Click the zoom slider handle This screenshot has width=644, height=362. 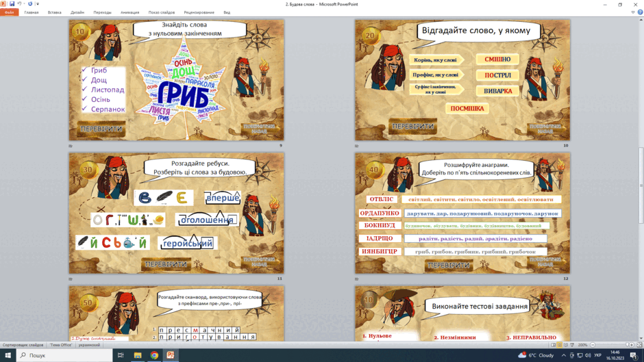(627, 345)
